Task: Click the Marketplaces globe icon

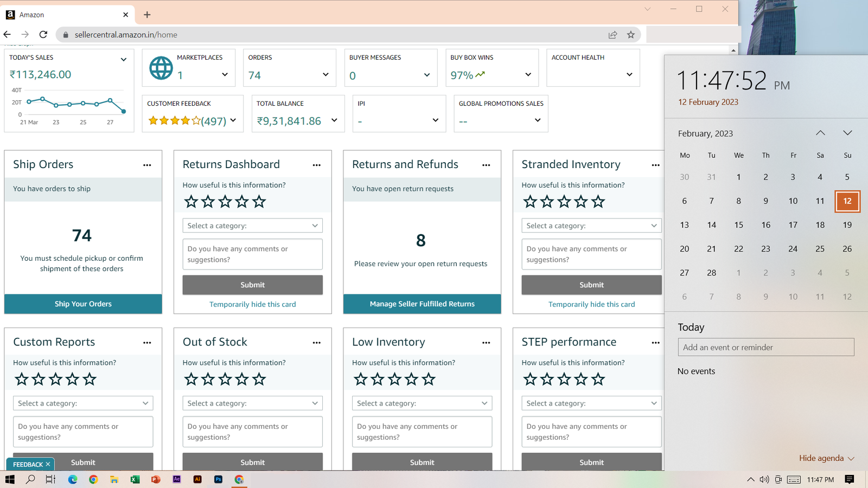Action: pos(161,68)
